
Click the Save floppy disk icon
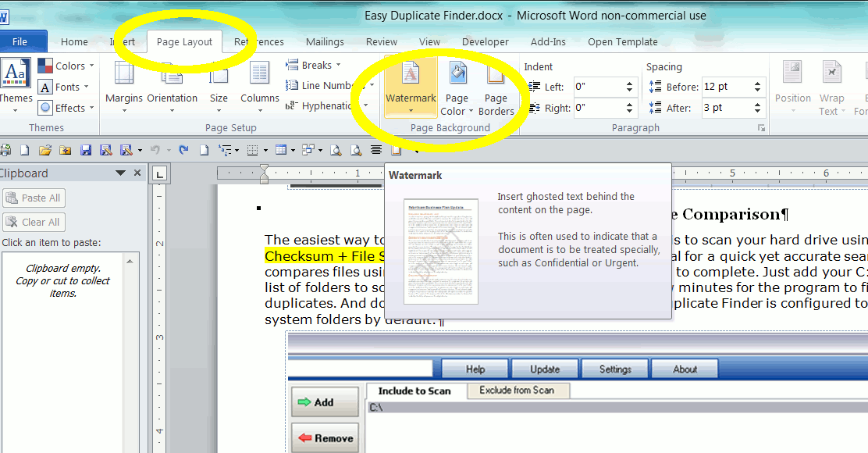(x=86, y=149)
